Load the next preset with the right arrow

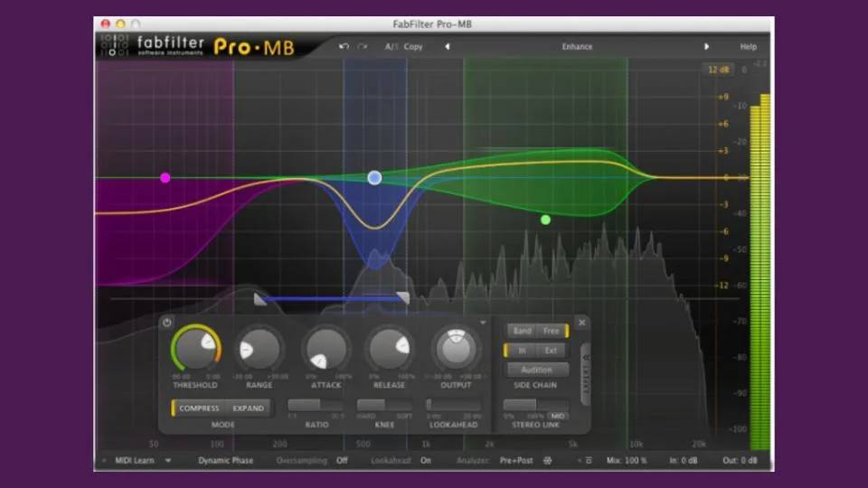[706, 46]
